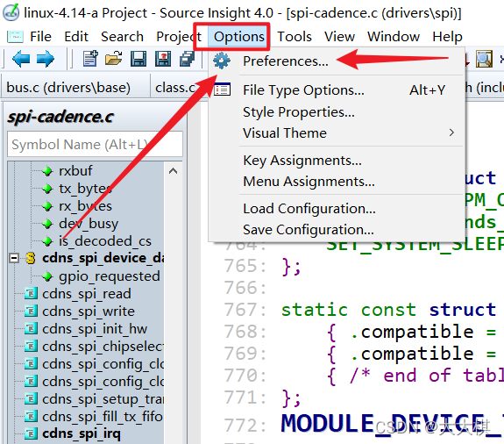Viewport: 504px width, 444px height.
Task: Click the gear icon next to Preferences
Action: 222,61
